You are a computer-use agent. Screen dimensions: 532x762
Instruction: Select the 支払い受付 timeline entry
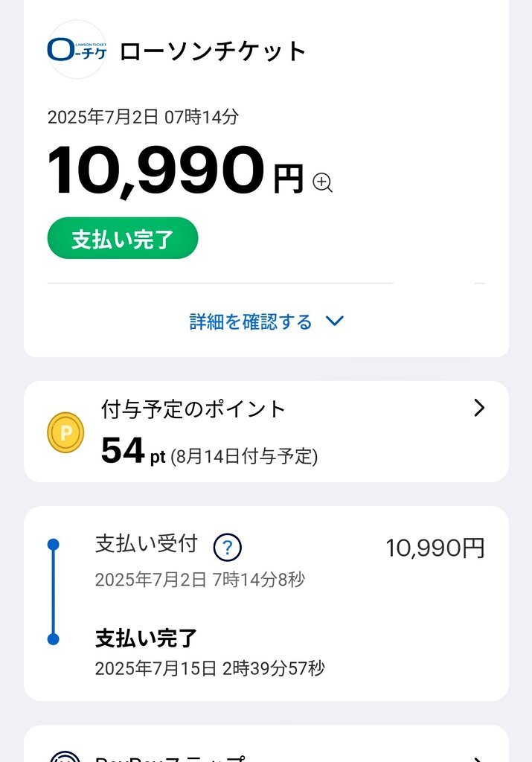[147, 544]
